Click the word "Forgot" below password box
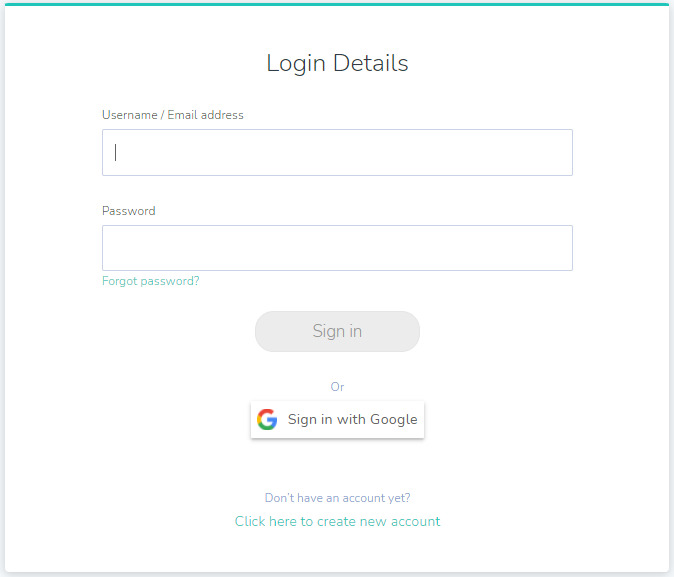This screenshot has width=674, height=577. (x=119, y=281)
